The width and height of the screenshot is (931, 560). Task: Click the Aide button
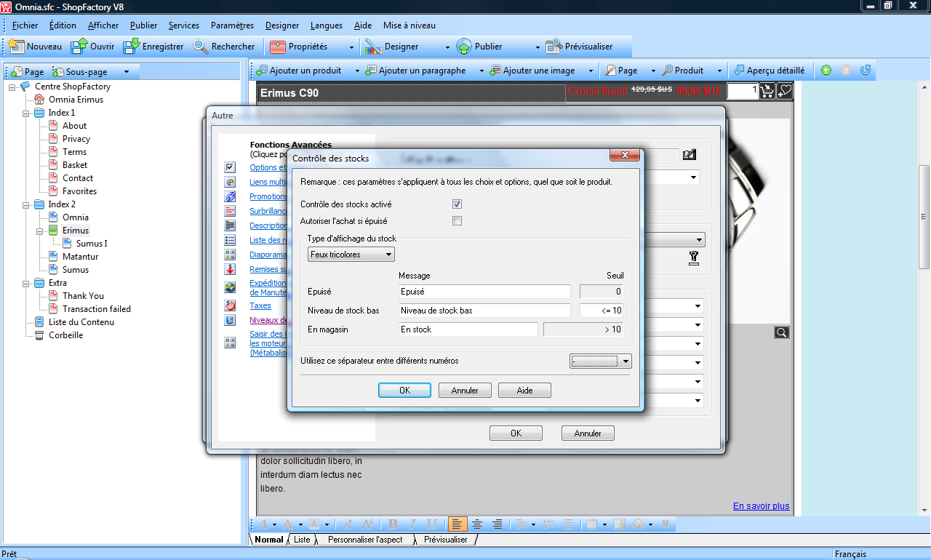pos(524,391)
